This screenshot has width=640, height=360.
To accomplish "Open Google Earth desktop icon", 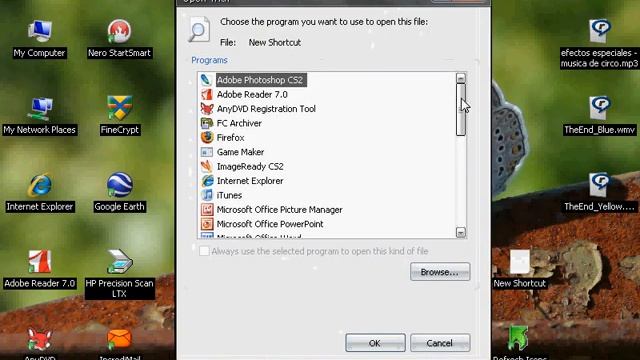I will [x=119, y=185].
